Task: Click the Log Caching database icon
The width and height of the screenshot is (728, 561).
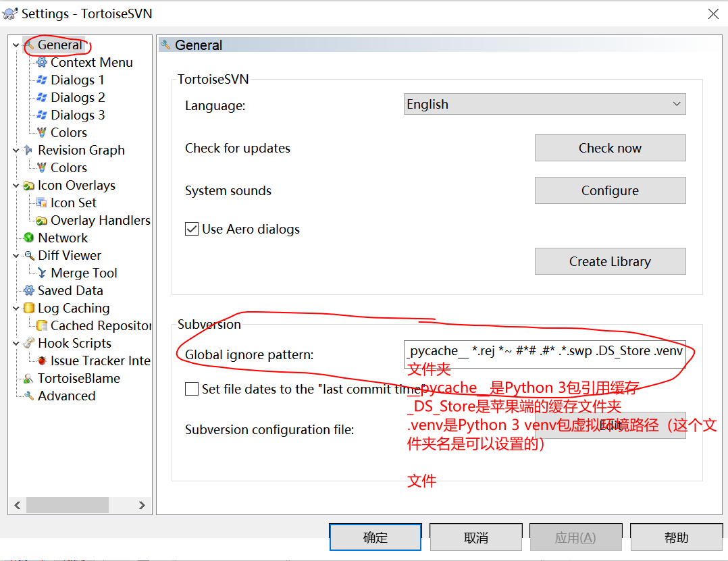Action: tap(29, 308)
